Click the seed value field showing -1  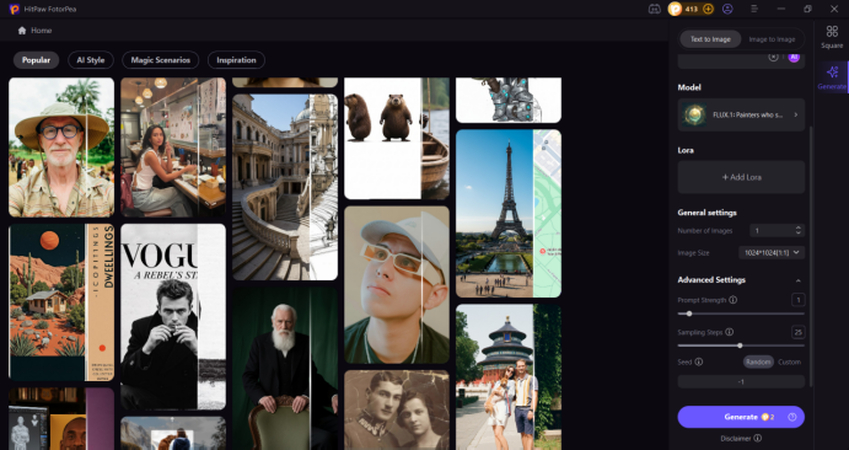741,382
